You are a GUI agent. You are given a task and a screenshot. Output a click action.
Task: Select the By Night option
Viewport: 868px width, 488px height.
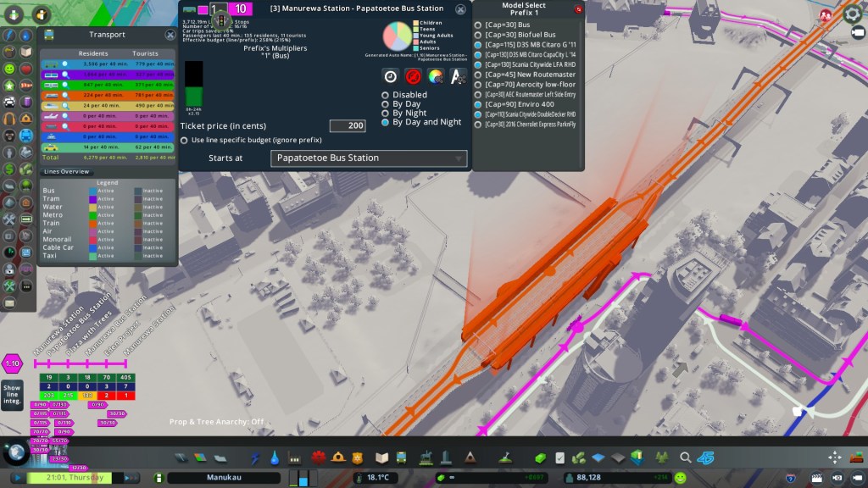[x=386, y=113]
